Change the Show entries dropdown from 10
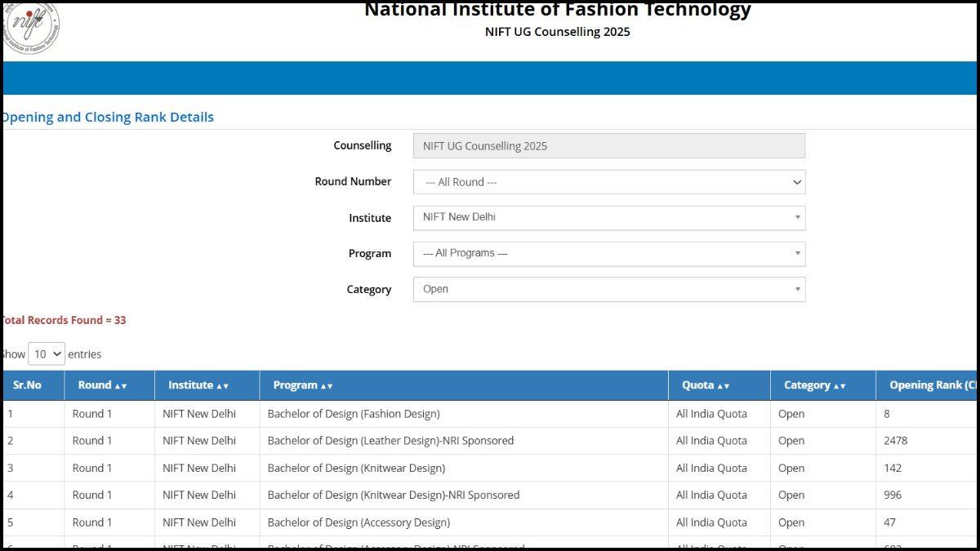 pos(47,353)
